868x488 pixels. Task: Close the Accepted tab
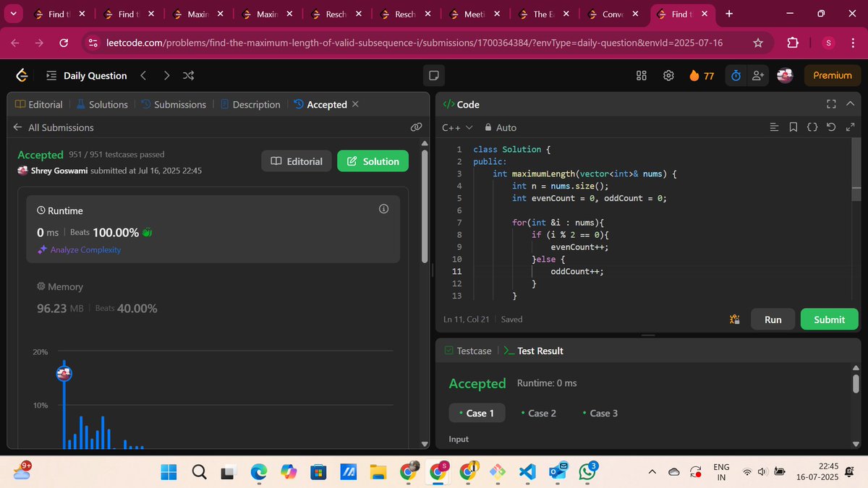pos(355,104)
